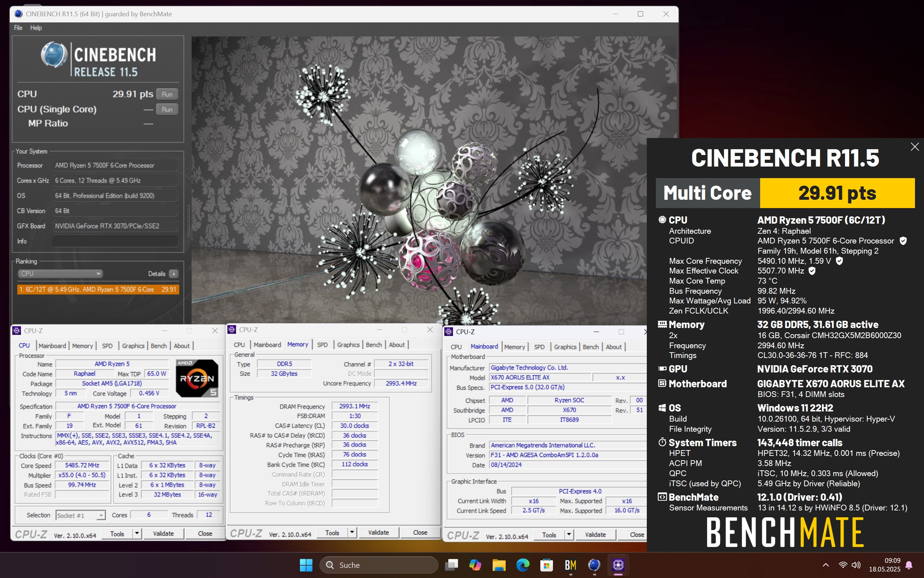The height and width of the screenshot is (578, 924).
Task: Click Validate in left CPU-Z window
Action: (x=164, y=534)
